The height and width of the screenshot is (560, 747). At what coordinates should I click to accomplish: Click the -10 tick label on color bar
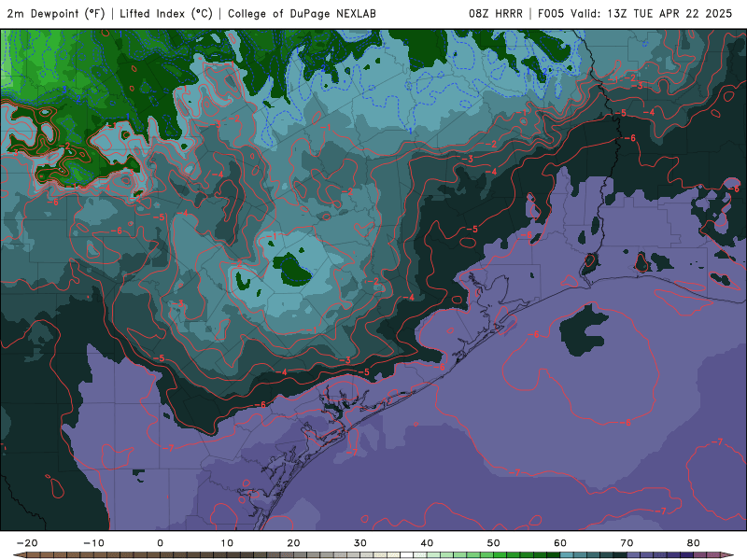tap(93, 543)
